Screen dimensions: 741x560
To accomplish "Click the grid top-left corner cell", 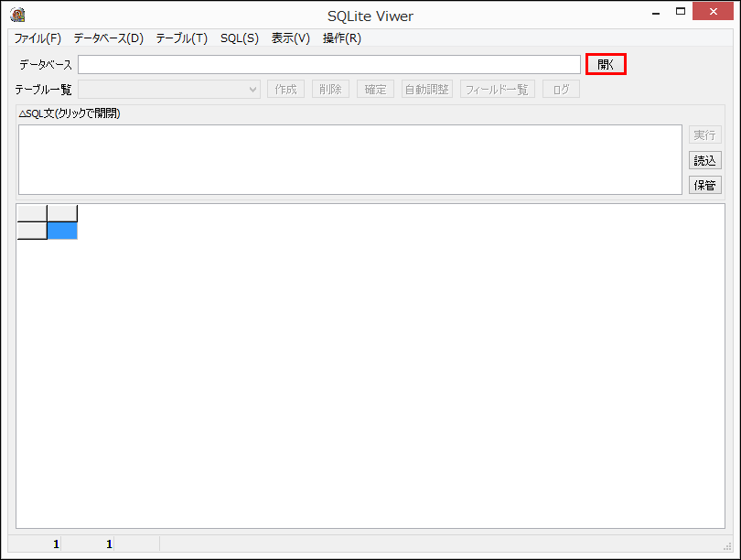I will tap(32, 213).
